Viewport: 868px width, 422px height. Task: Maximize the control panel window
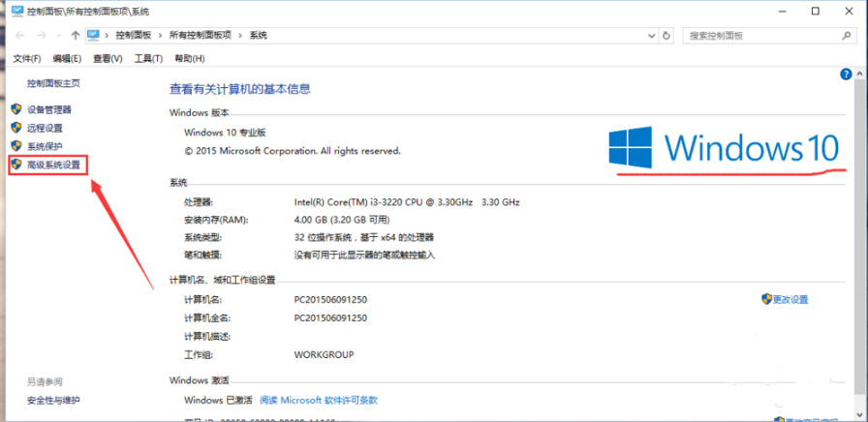coord(815,11)
